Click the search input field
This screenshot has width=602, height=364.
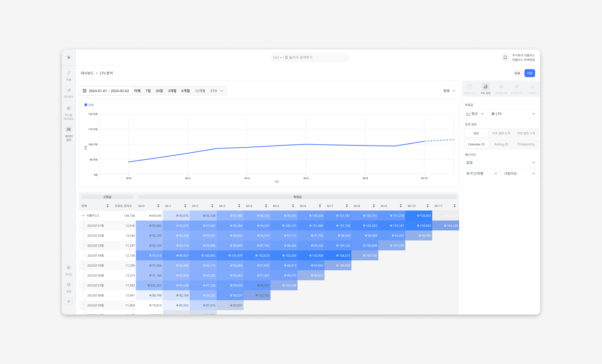pyautogui.click(x=309, y=57)
